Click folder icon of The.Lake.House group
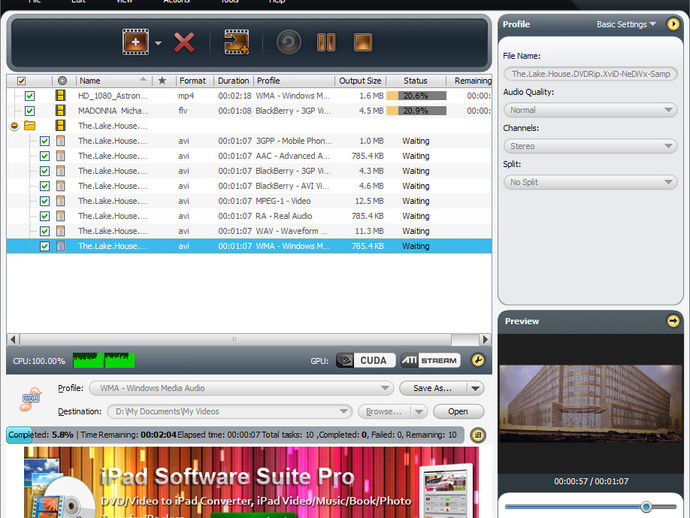The height and width of the screenshot is (518, 690). tap(29, 125)
